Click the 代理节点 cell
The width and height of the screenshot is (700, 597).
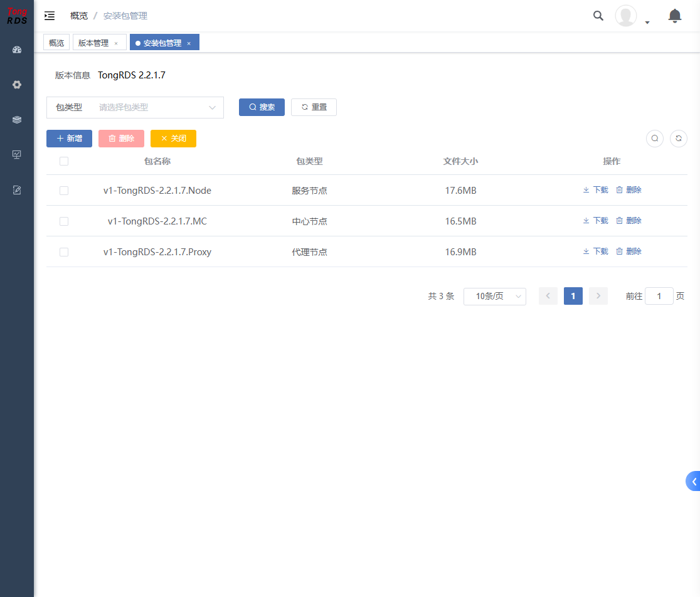pyautogui.click(x=309, y=253)
